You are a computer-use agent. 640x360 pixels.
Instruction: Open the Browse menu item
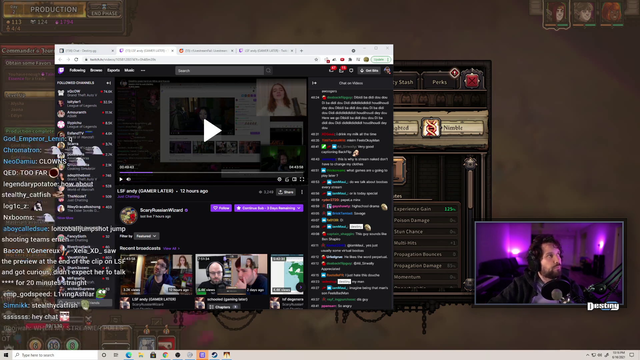96,71
